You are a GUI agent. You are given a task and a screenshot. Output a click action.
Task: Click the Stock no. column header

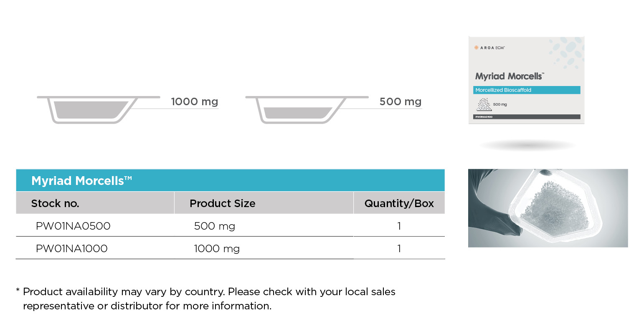[x=55, y=203]
